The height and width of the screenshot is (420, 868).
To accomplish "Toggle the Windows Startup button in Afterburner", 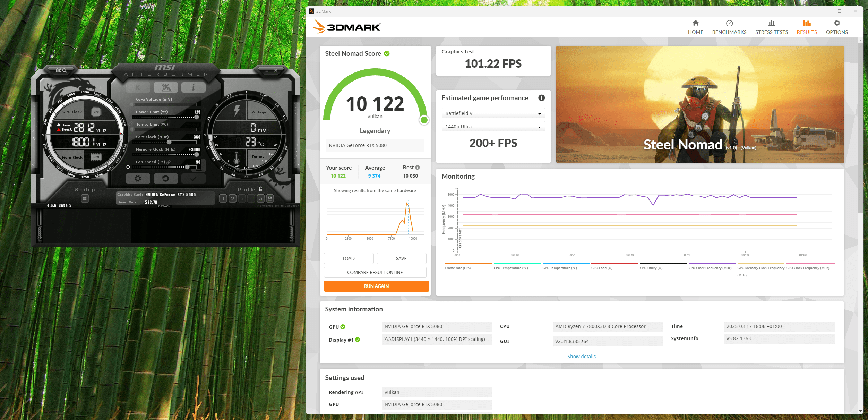I will (85, 198).
